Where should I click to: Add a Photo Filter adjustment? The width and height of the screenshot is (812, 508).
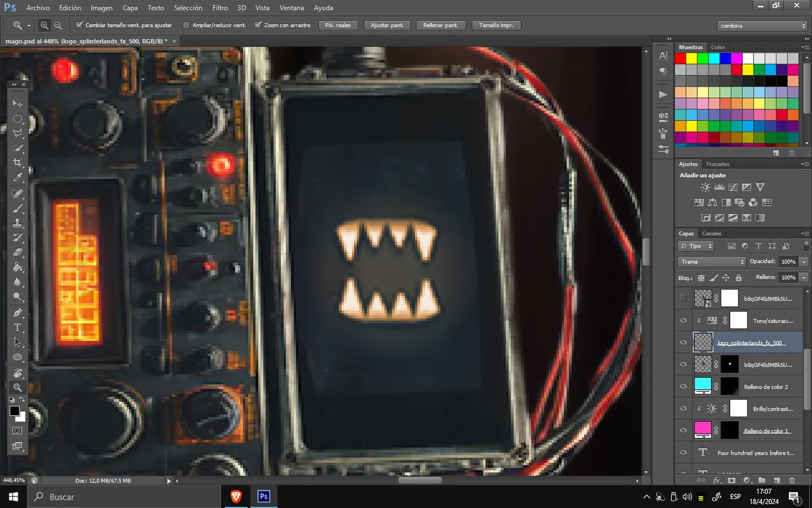click(x=739, y=203)
